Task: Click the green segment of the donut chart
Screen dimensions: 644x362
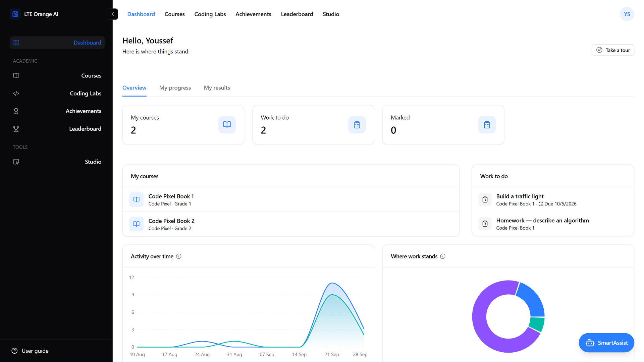Action: tap(537, 324)
